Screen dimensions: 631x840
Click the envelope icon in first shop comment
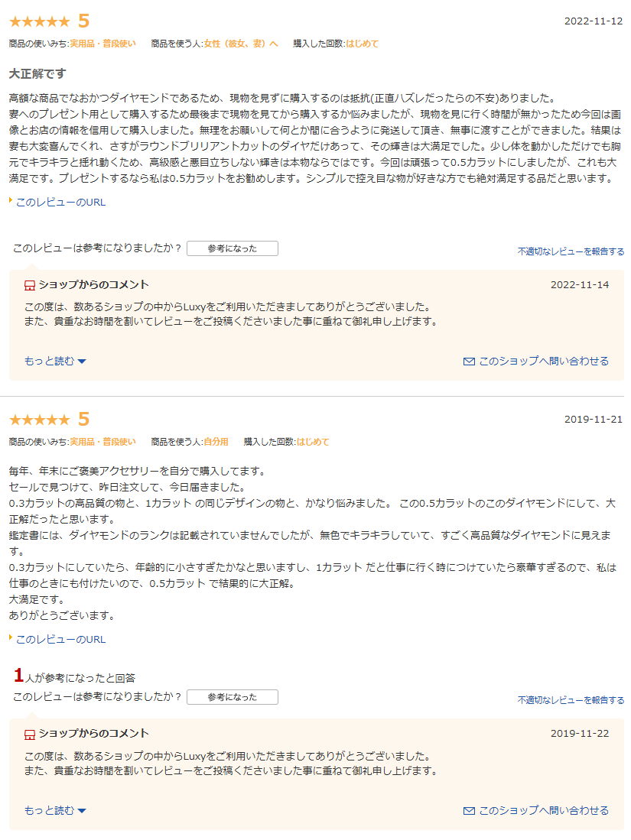469,362
